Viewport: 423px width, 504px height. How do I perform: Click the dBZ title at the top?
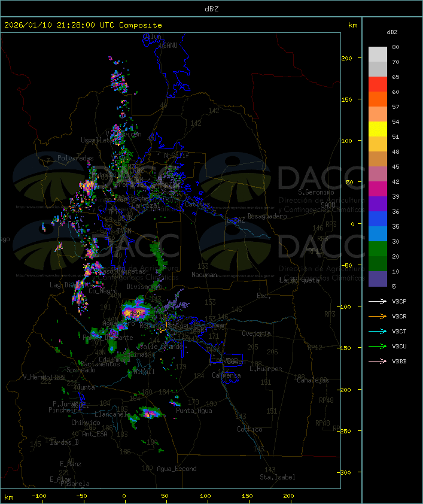[x=211, y=8]
